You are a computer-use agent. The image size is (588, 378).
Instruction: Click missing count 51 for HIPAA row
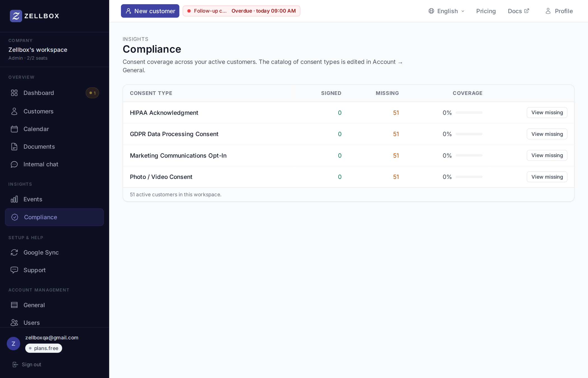[x=396, y=113]
